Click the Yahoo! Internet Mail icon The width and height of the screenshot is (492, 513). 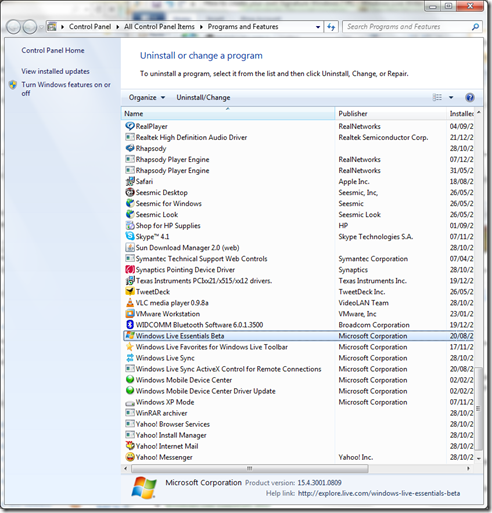tap(130, 446)
